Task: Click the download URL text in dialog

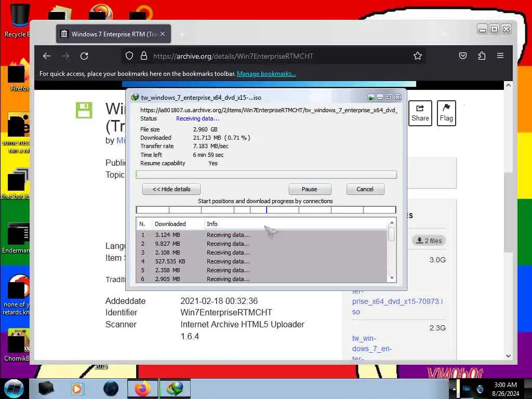Action: [269, 110]
